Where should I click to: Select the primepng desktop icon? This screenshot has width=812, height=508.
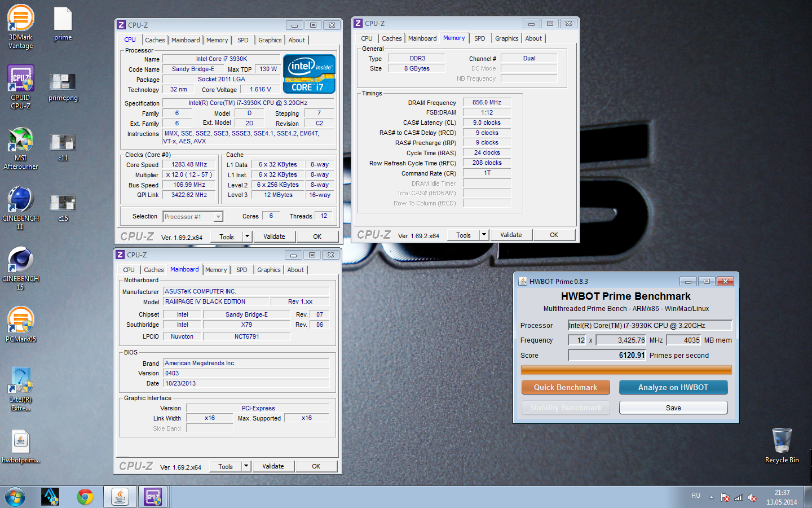(x=63, y=87)
